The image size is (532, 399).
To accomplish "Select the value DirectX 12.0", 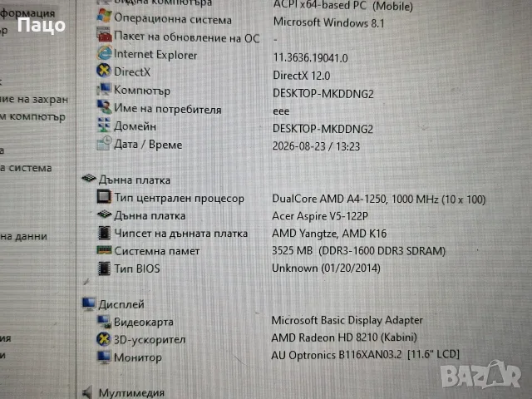I will [x=301, y=76].
